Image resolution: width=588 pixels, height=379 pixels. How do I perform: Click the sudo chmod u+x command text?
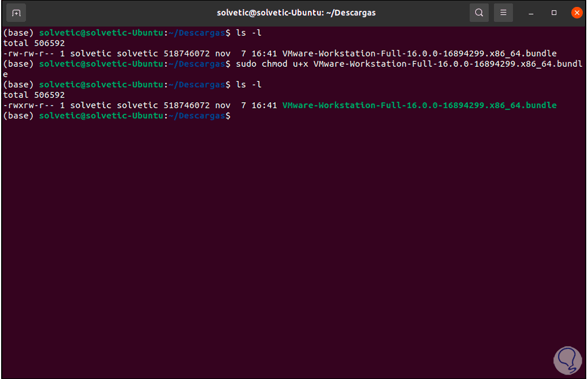pos(272,64)
